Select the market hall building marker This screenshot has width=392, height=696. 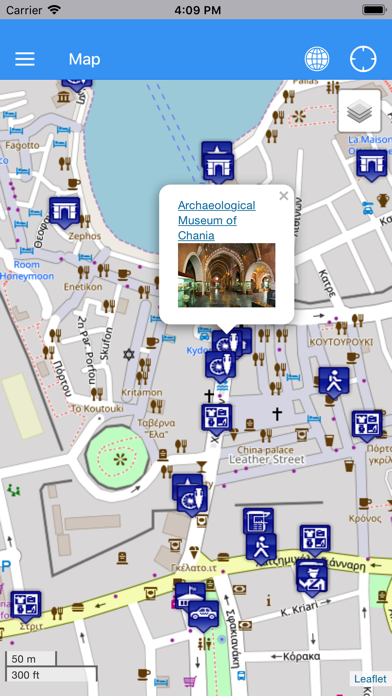[x=258, y=521]
